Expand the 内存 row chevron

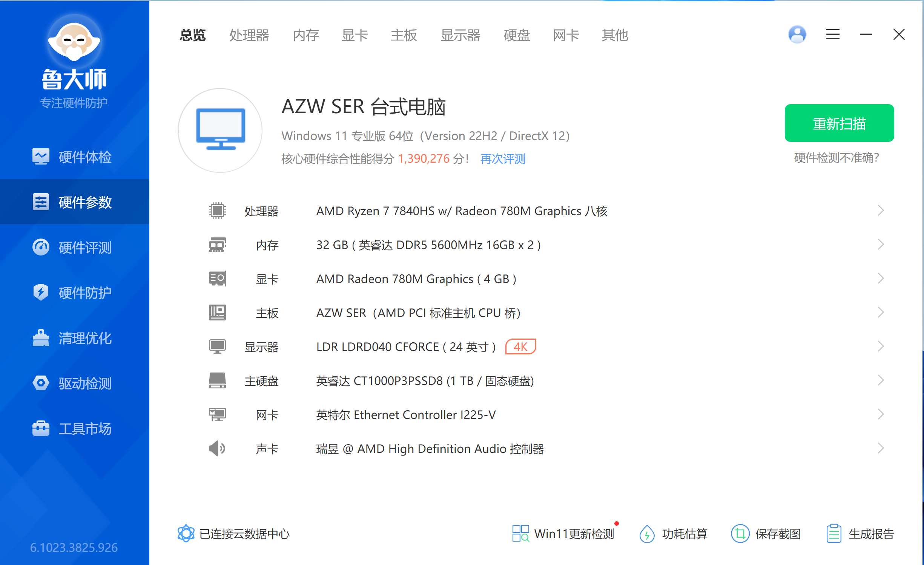881,245
